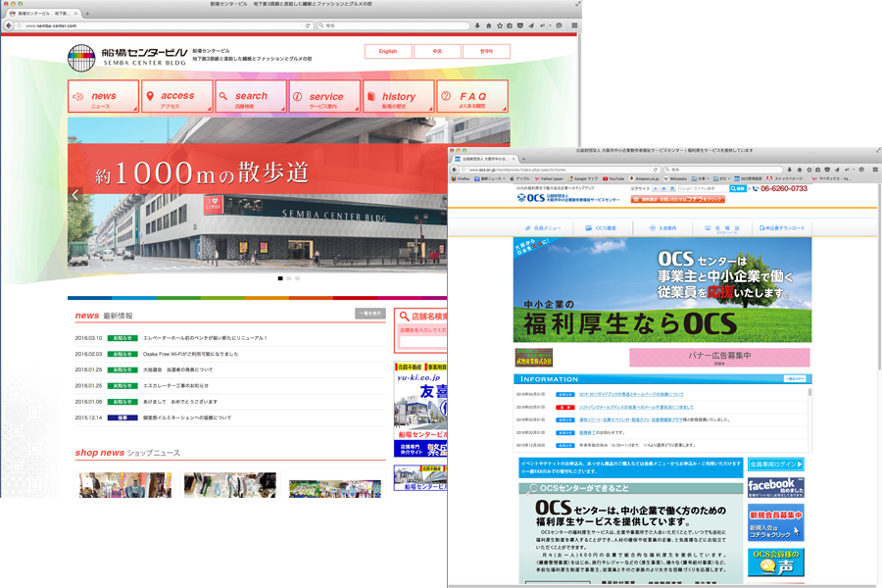882x588 pixels.
Task: Open 2015.12.14 Midosuji illumination news item
Action: click(x=187, y=417)
